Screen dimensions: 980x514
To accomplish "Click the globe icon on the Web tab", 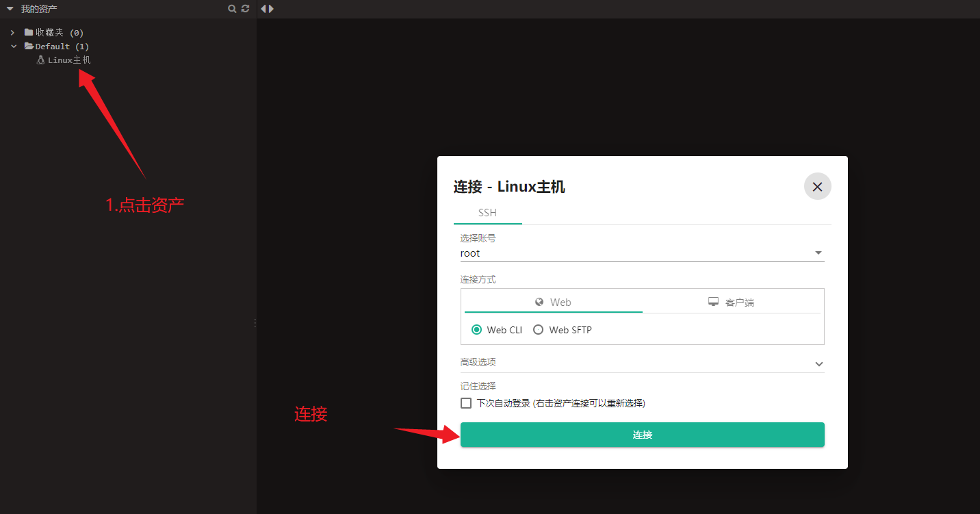I will pos(539,302).
